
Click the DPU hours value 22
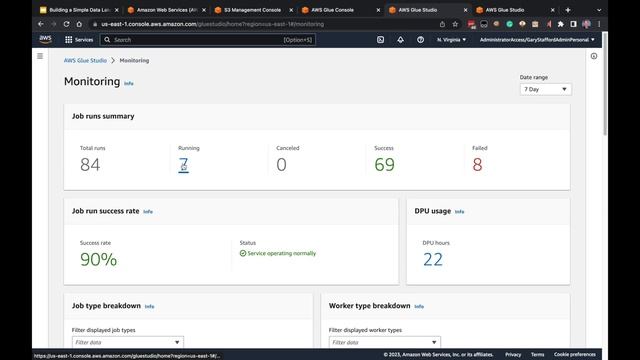[433, 260]
